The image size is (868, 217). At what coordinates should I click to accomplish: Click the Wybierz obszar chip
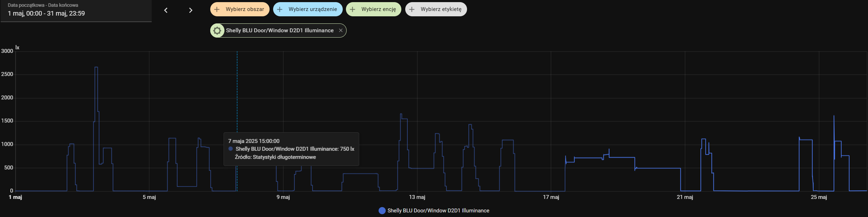240,9
